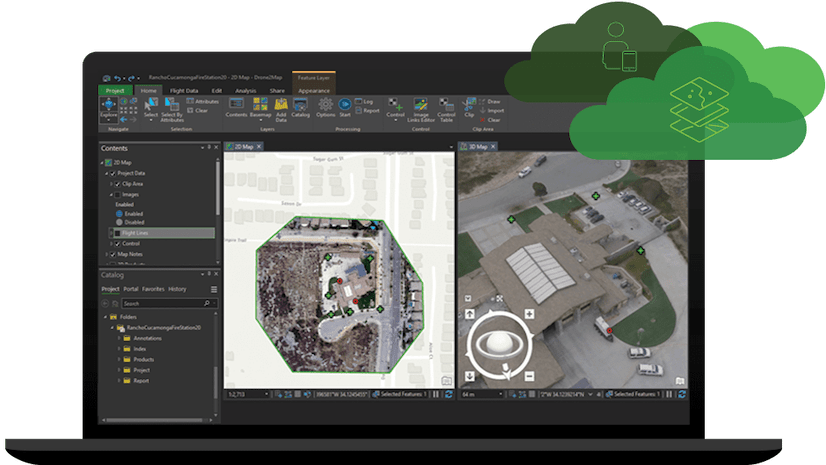
Task: Expand the Clip Area layer
Action: pyautogui.click(x=111, y=184)
